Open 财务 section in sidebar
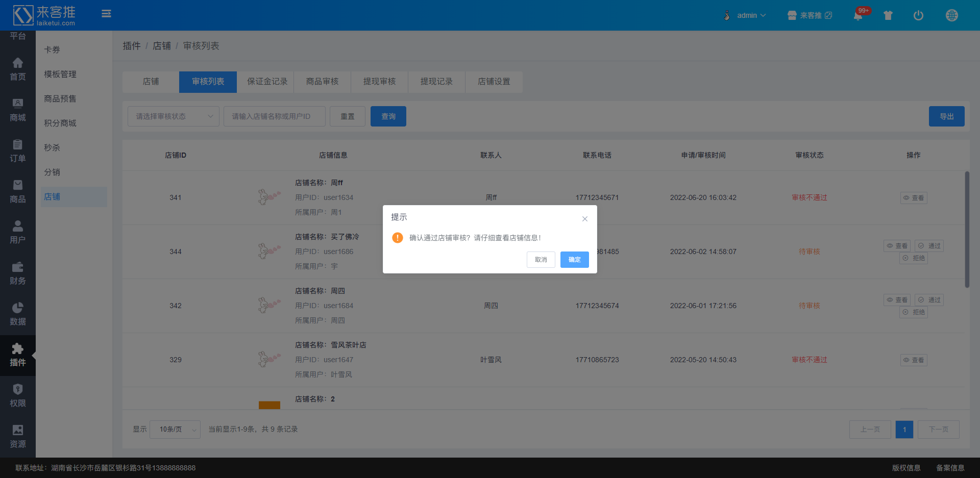The image size is (980, 478). click(18, 273)
